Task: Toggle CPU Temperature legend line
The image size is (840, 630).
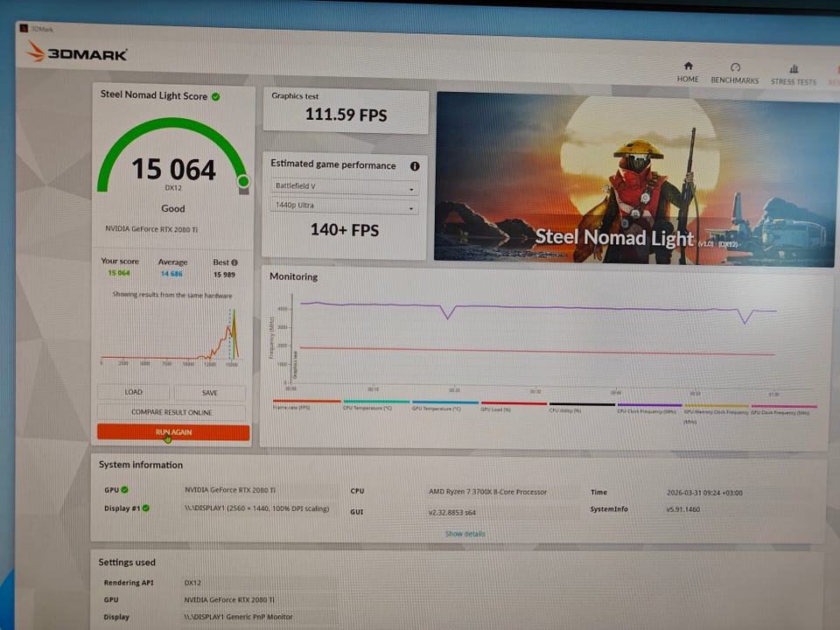Action: (x=376, y=405)
